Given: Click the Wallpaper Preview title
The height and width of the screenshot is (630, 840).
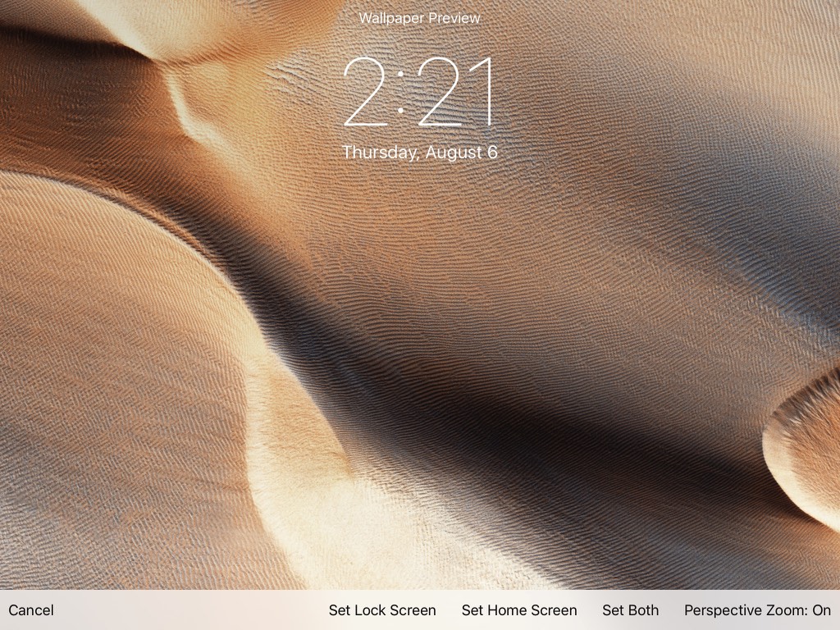Looking at the screenshot, I should click(419, 18).
